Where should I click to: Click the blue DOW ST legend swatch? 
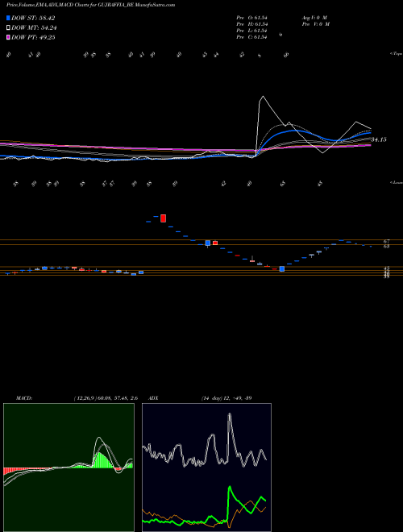pyautogui.click(x=8, y=18)
